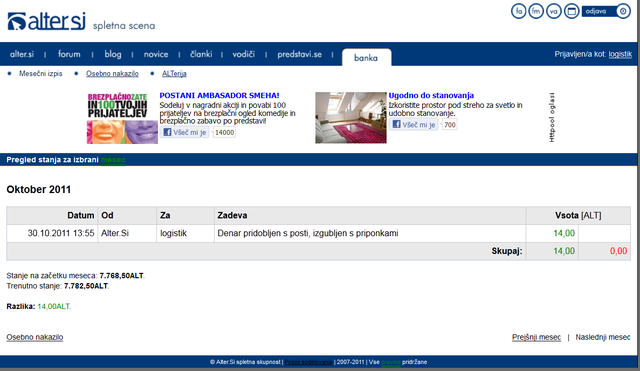Go to the alter.si menu item

(22, 54)
